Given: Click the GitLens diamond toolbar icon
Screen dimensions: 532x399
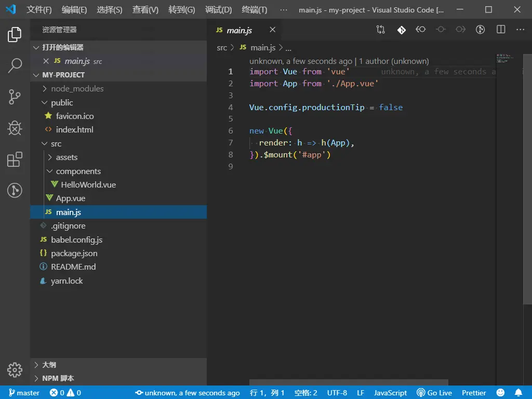Looking at the screenshot, I should 402,30.
